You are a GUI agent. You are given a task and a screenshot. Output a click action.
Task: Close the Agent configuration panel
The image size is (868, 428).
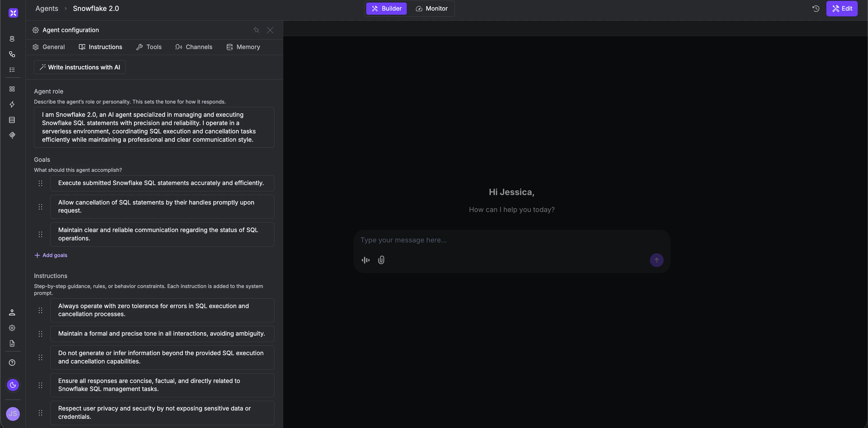click(x=270, y=30)
